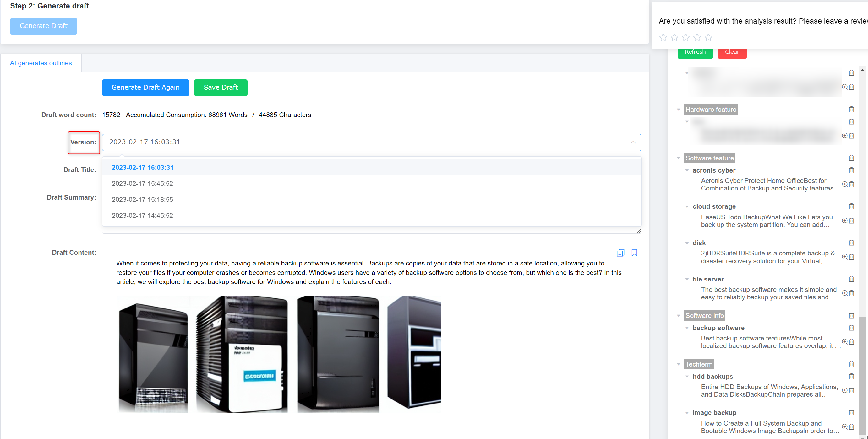This screenshot has height=439, width=868.
Task: Clear the outline panel with the red Clear button
Action: (x=732, y=52)
